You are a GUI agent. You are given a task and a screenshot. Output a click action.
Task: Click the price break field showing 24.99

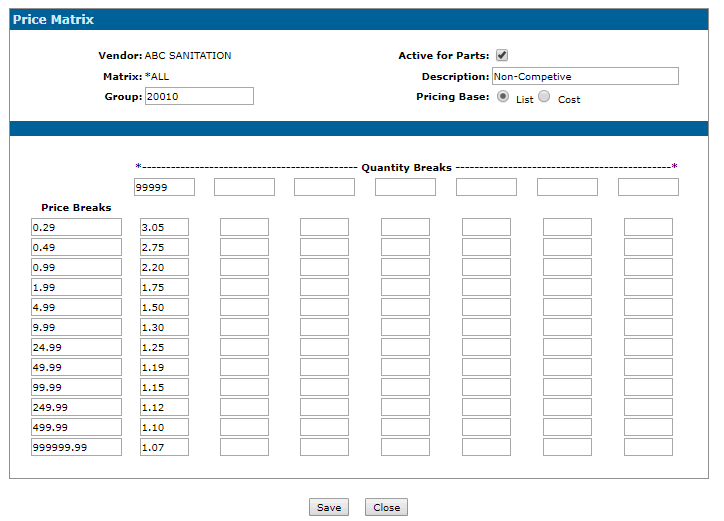coord(76,347)
